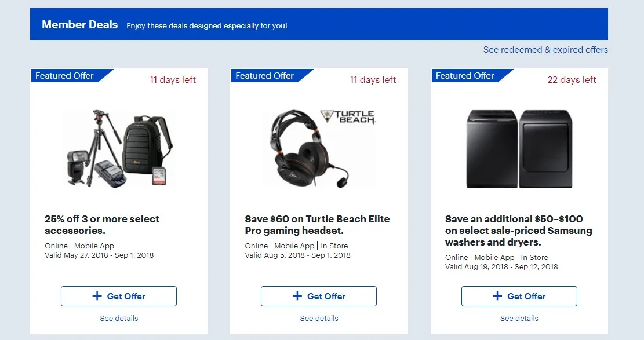Click Get Offer for Samsung washers and dryers
This screenshot has height=340, width=644.
pos(519,296)
